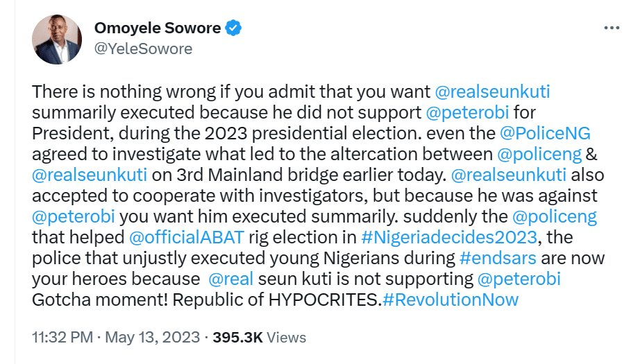Open the tweet's three-dot more menu
This screenshot has width=631, height=364.
pyautogui.click(x=611, y=28)
